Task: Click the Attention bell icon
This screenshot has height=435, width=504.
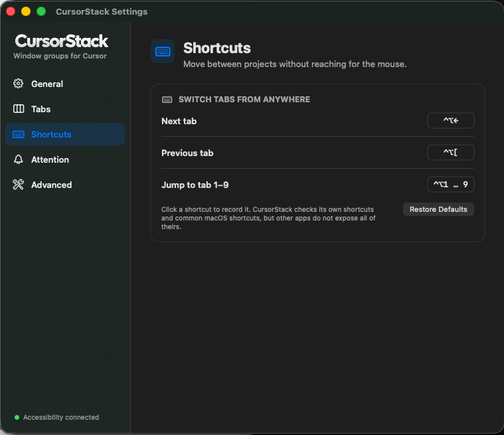Action: click(19, 159)
